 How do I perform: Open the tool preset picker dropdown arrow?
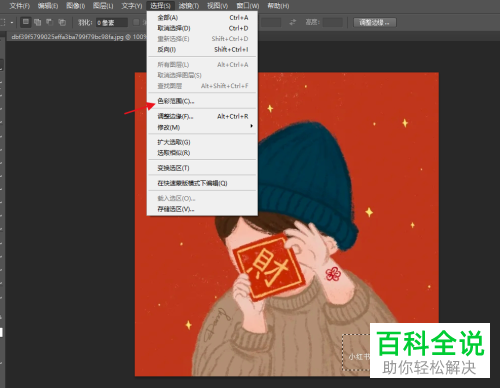point(12,23)
